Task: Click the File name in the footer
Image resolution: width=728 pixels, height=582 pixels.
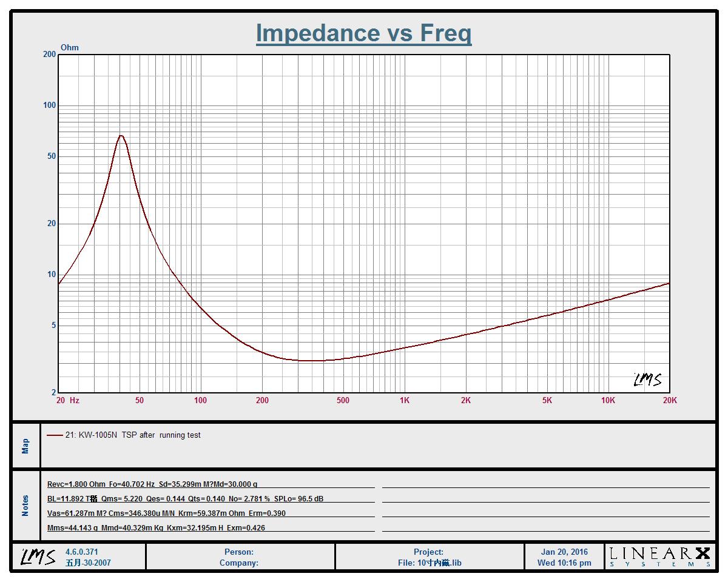Action: 430,563
